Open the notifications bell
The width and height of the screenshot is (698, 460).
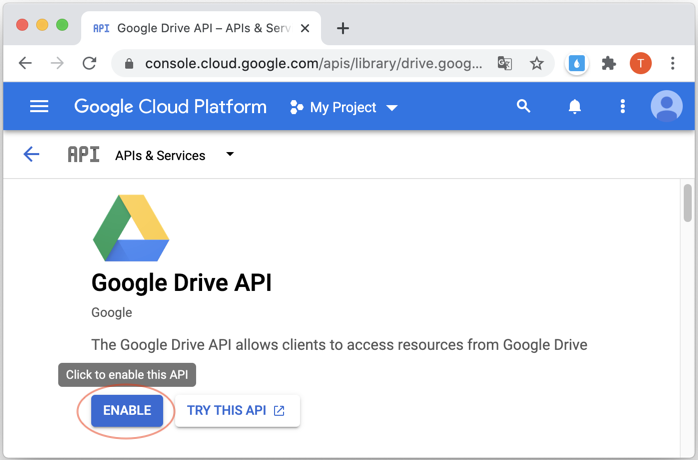[x=575, y=106]
